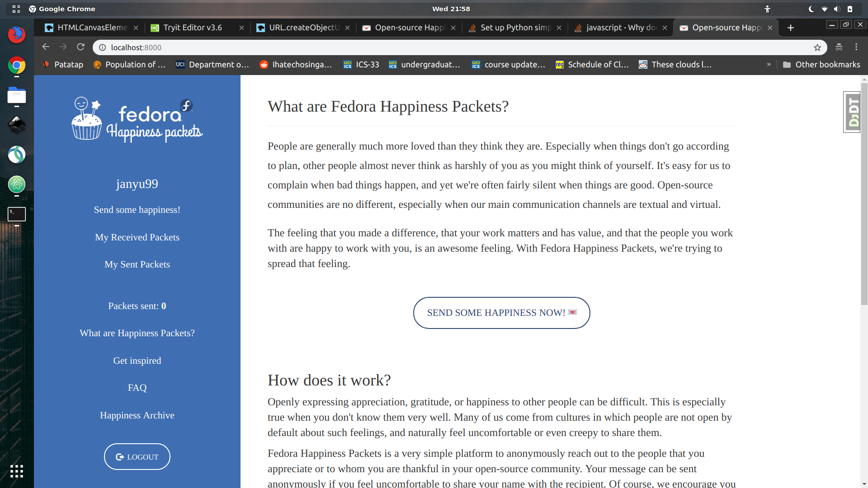Viewport: 868px width, 488px height.
Task: Click the Packets sent: 0 counter
Action: pos(137,306)
